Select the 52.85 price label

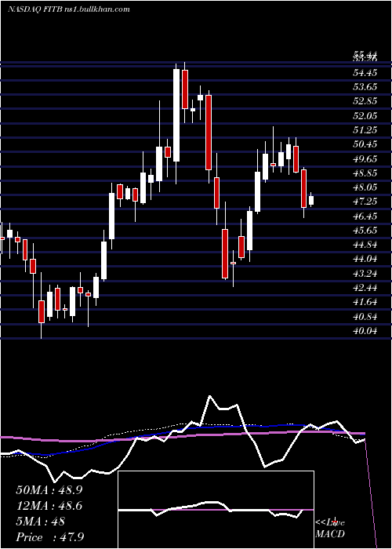coord(365,101)
